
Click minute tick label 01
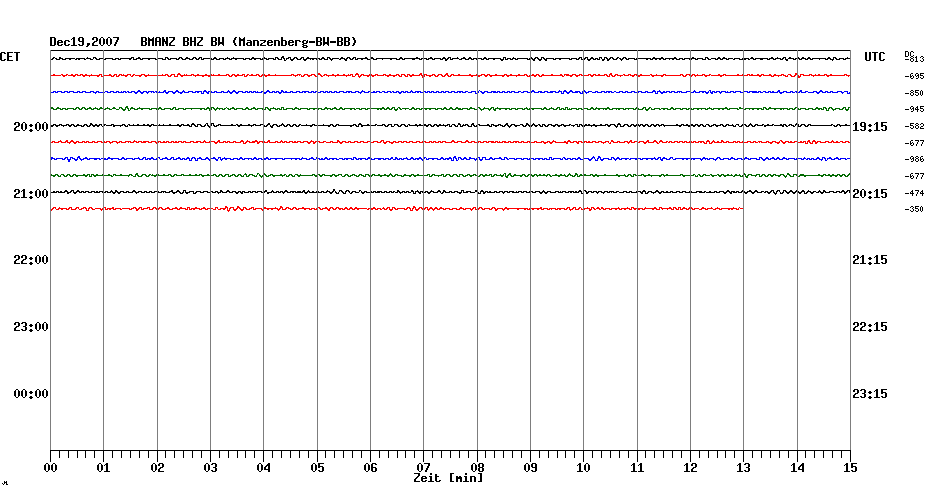pos(103,468)
